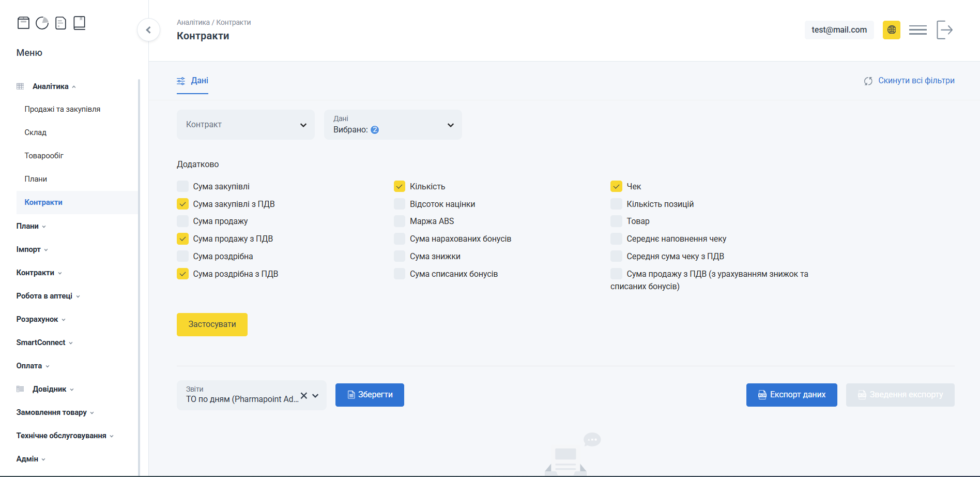The height and width of the screenshot is (477, 980).
Task: Click the calendar icon in top-left toolbar
Action: pyautogui.click(x=23, y=23)
